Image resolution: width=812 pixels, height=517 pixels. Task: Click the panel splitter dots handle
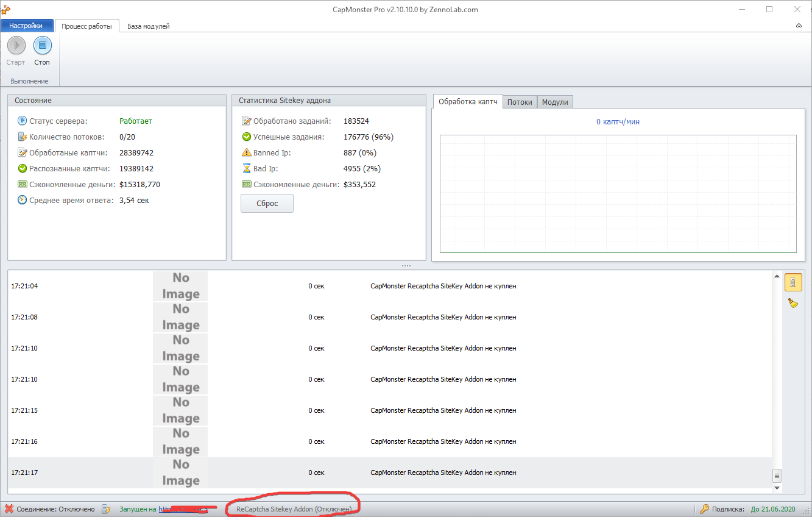(406, 266)
